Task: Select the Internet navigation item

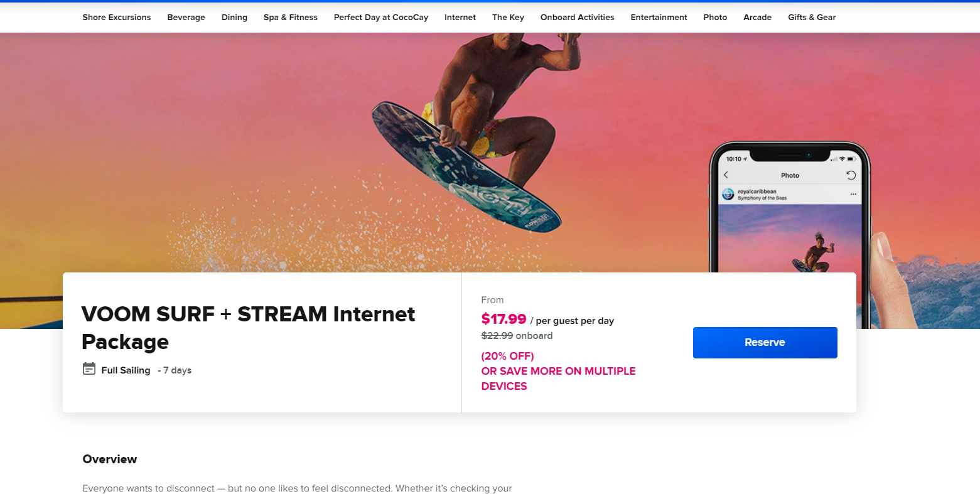Action: coord(460,18)
